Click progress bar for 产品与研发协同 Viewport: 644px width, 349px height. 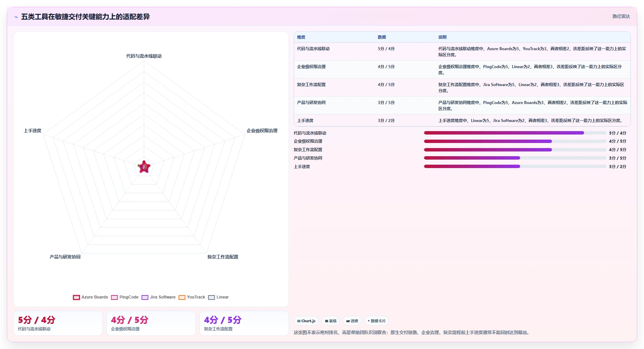coord(515,158)
